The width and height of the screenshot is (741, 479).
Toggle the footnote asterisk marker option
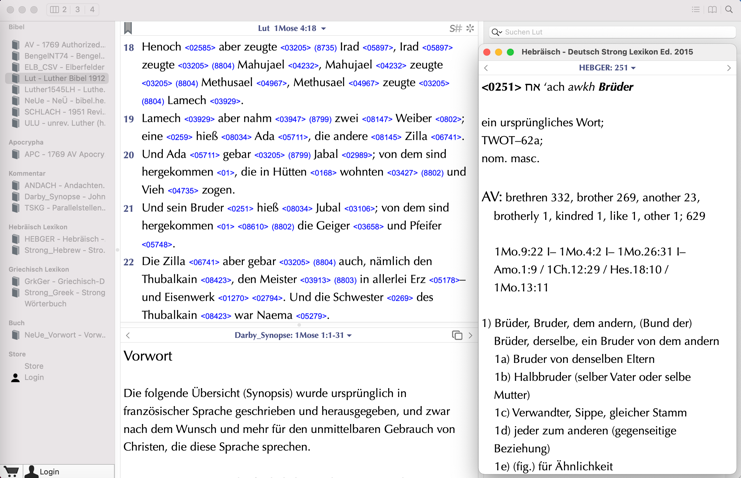click(470, 29)
